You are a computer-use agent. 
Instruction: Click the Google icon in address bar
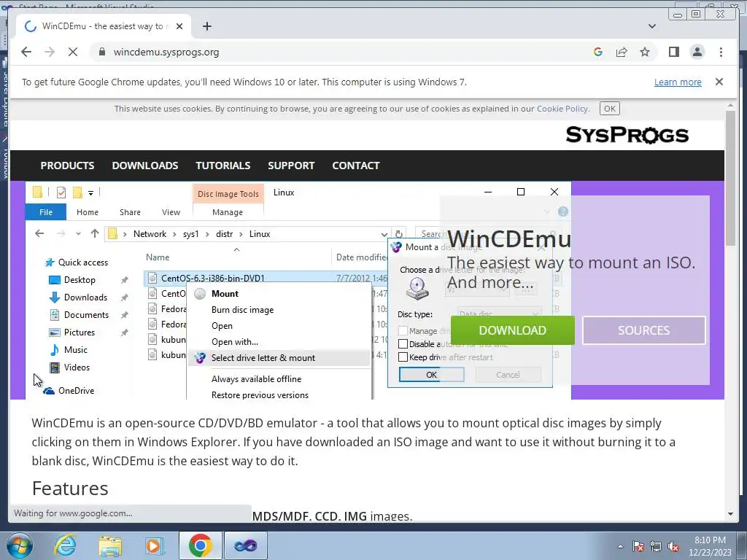click(598, 52)
